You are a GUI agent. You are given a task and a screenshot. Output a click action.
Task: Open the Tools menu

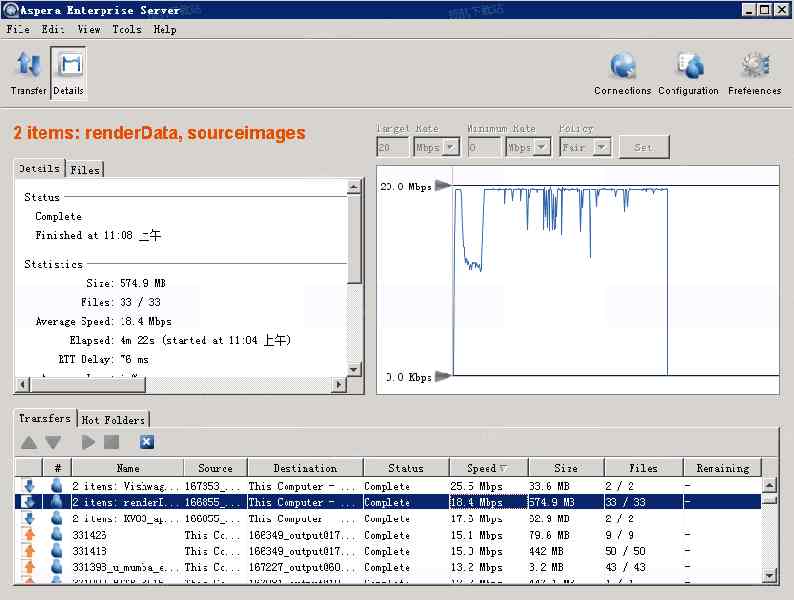pos(127,29)
